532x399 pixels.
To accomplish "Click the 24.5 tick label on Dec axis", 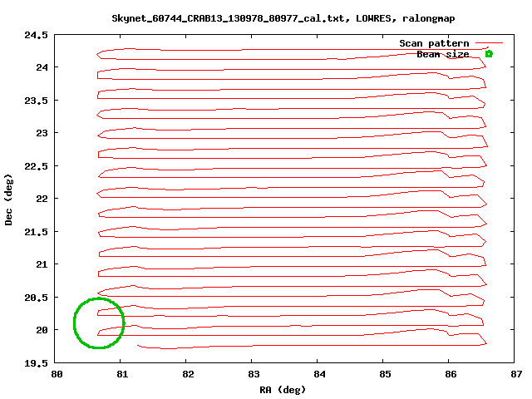I will 36,35.
